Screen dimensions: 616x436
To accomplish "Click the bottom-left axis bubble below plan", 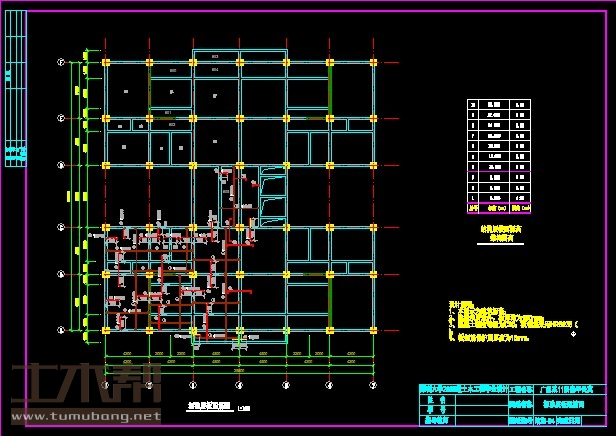I will coord(104,384).
